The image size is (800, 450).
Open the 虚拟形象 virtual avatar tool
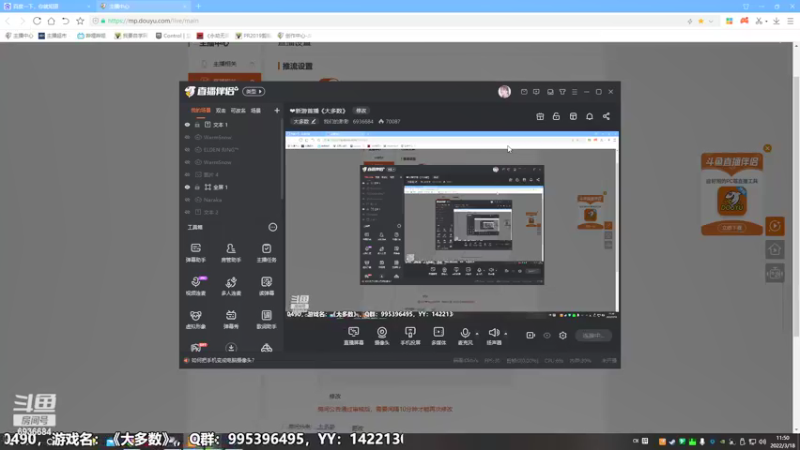(x=195, y=319)
